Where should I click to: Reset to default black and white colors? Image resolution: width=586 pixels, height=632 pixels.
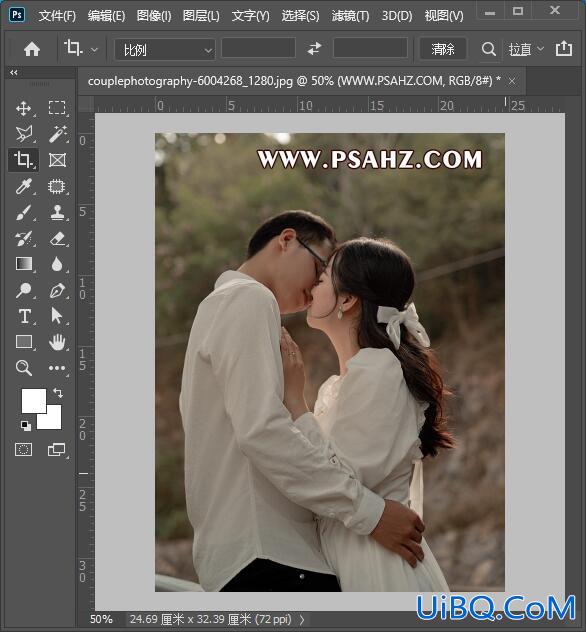coord(26,426)
